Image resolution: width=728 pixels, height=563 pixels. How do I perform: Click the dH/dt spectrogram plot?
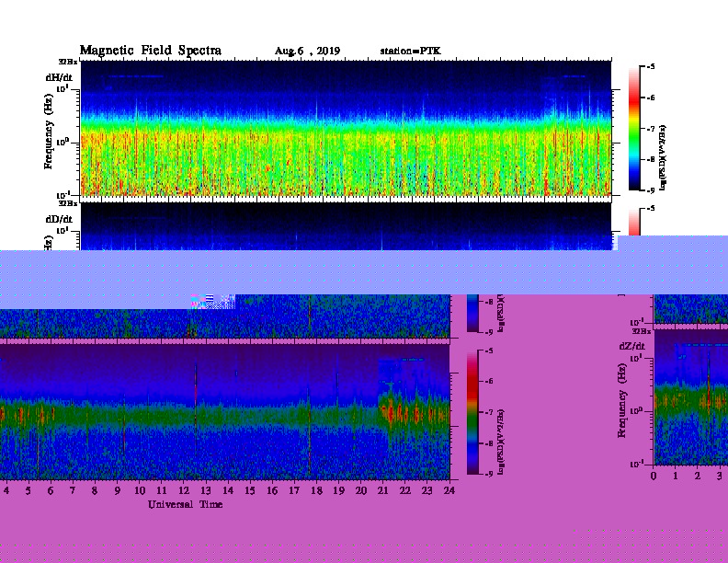[347, 128]
